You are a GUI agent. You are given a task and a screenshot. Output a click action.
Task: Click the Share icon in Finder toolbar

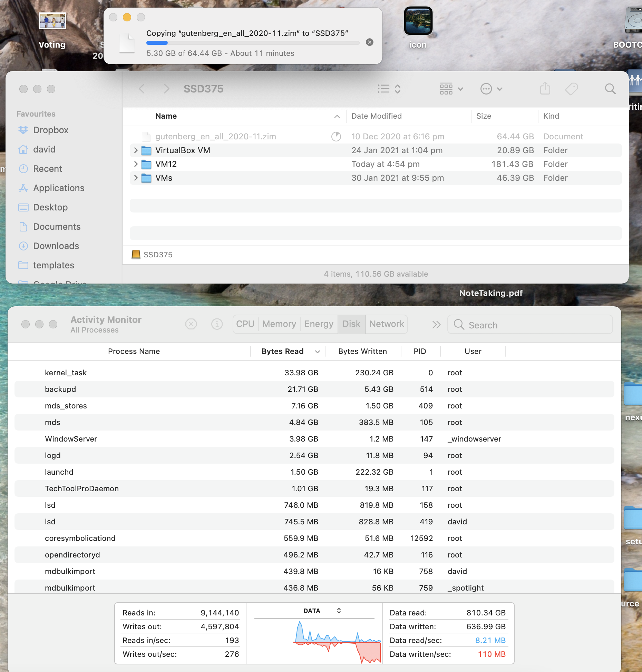pyautogui.click(x=545, y=89)
